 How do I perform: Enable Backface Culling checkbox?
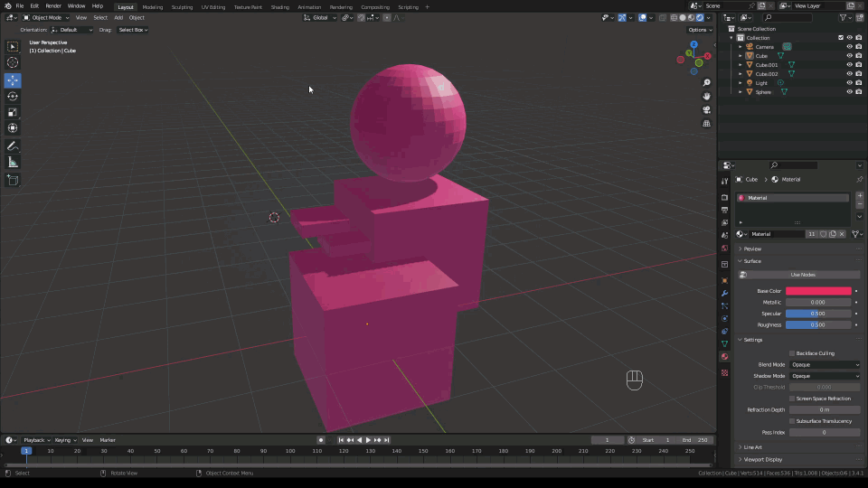pos(792,353)
